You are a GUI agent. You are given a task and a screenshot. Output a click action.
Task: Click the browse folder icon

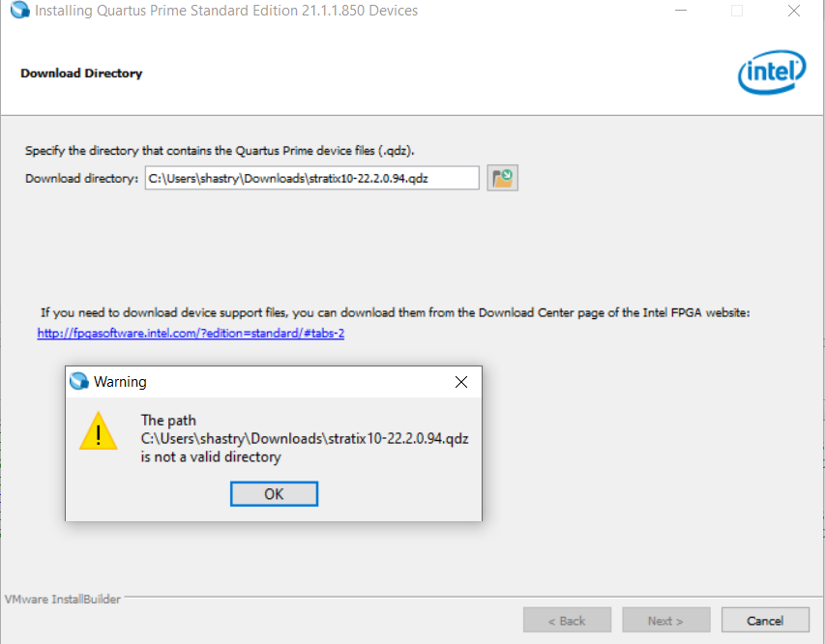(x=502, y=178)
